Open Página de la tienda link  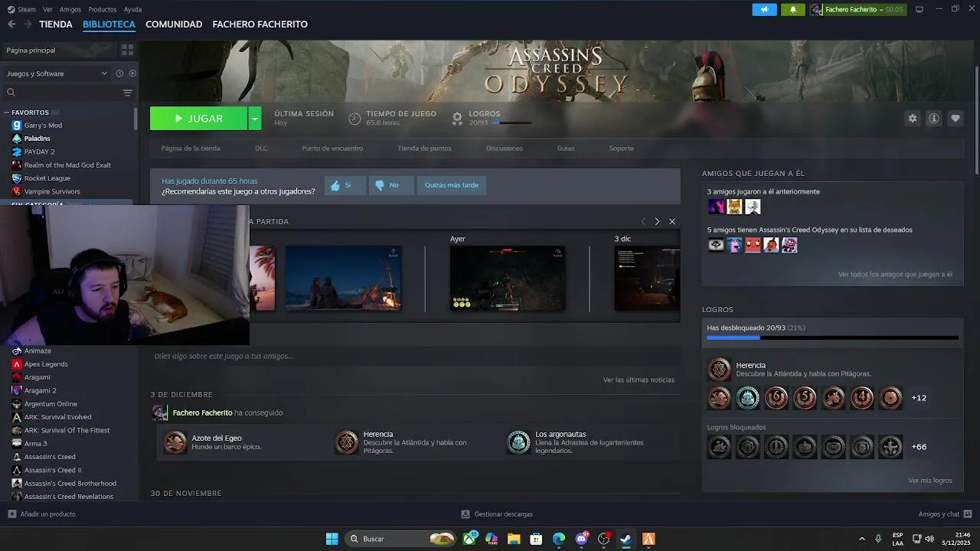(x=191, y=148)
